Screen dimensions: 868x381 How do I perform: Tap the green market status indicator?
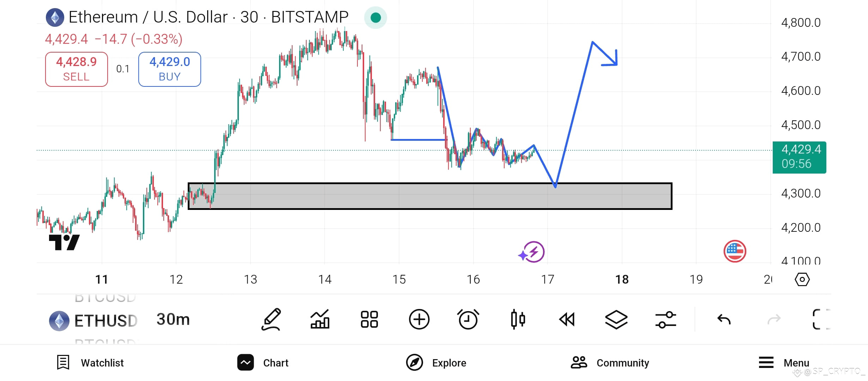[x=376, y=17]
